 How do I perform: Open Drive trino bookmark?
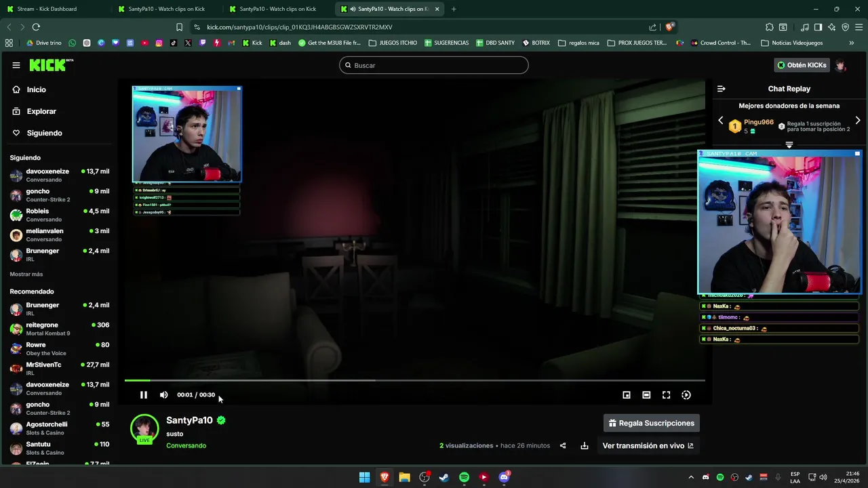[44, 43]
